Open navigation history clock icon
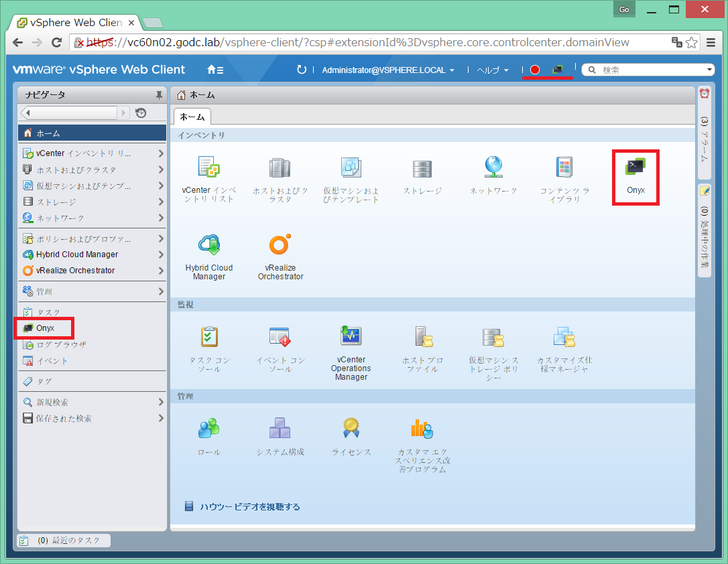Image resolution: width=728 pixels, height=564 pixels. click(141, 113)
